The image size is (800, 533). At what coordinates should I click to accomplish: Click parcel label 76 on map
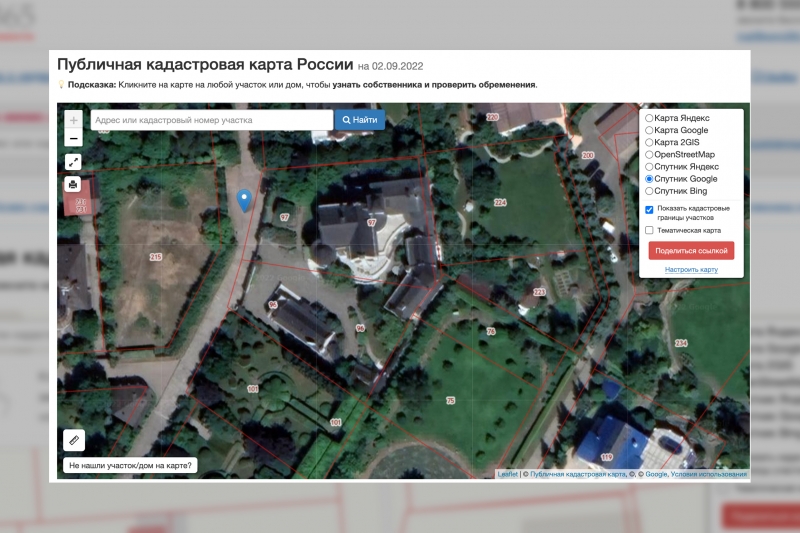[491, 332]
